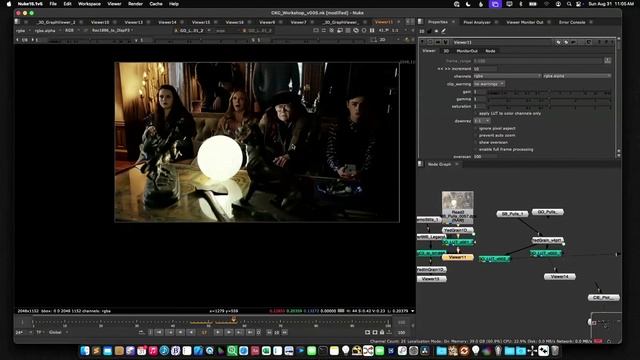The image size is (640, 360).
Task: Adjust the gain slider in properties
Action: pos(549,92)
